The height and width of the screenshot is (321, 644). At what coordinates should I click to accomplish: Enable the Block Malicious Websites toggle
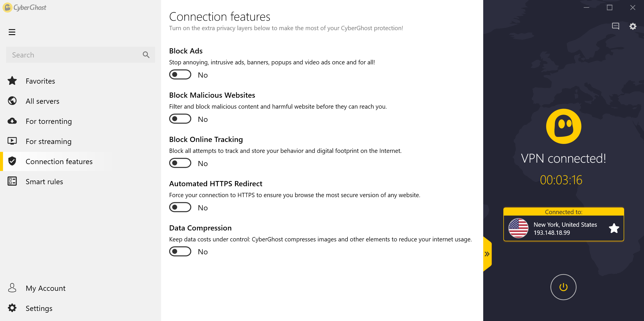point(180,119)
